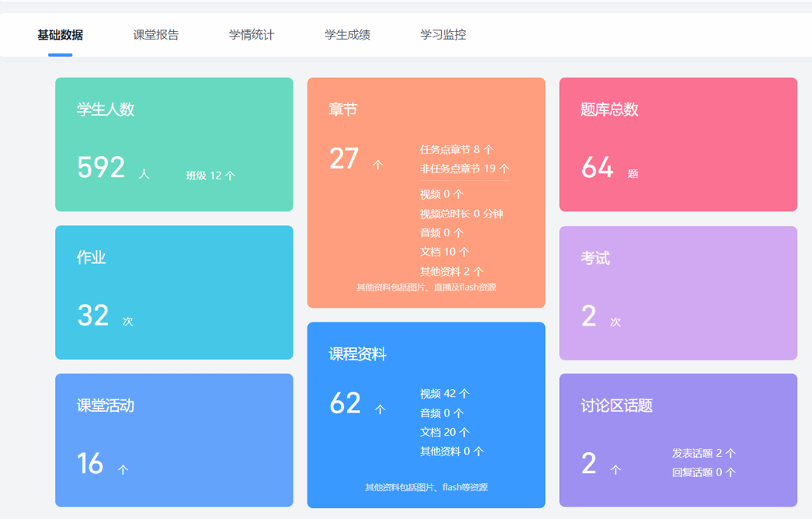Open the 作业 card showing 32 次

click(x=174, y=292)
